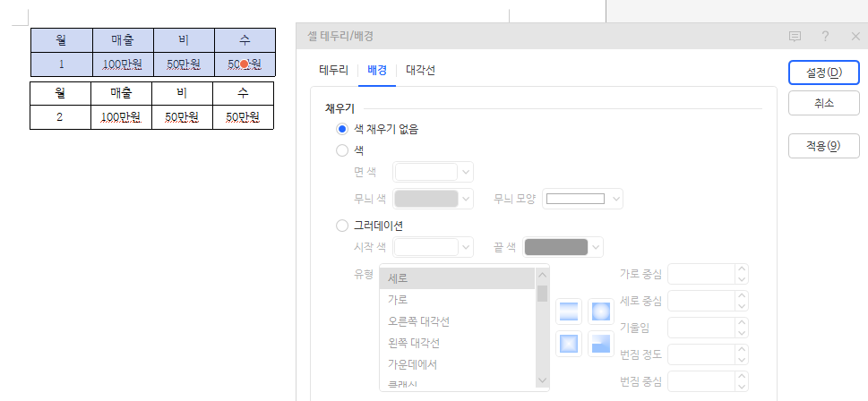Click the 무늬 색 gray swatch
The image size is (868, 401).
coord(426,199)
